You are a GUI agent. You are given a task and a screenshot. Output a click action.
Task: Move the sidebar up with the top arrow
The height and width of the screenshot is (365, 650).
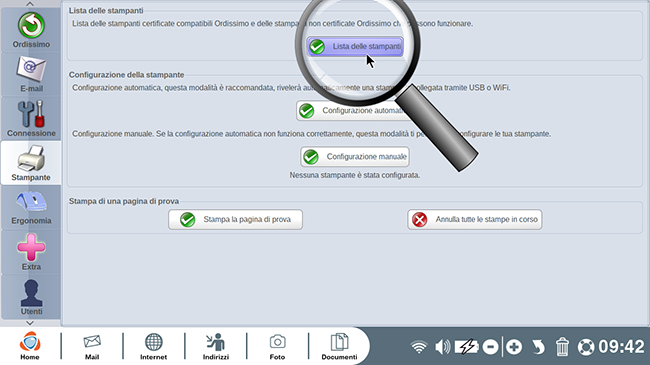30,4
